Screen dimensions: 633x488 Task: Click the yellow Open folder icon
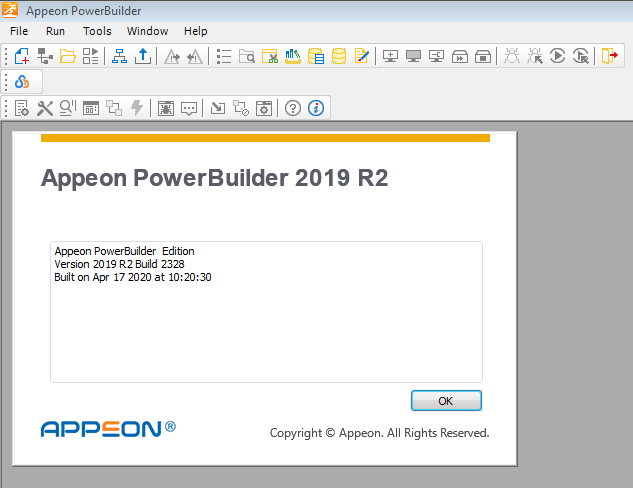pyautogui.click(x=68, y=56)
